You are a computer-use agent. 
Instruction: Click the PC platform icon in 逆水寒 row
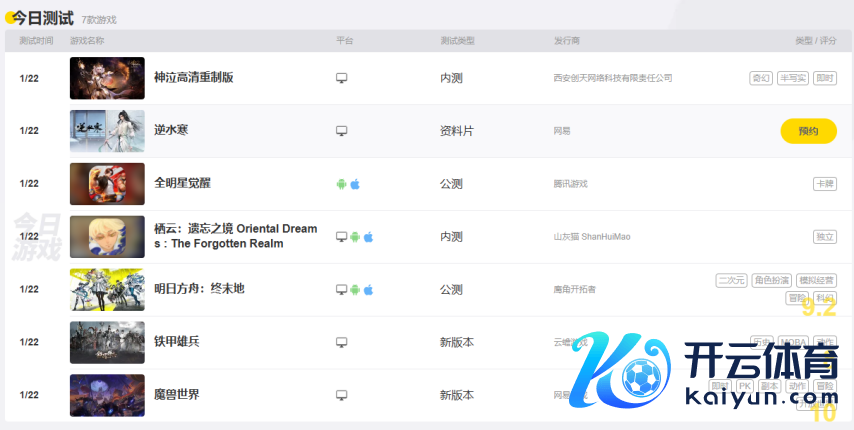click(341, 131)
